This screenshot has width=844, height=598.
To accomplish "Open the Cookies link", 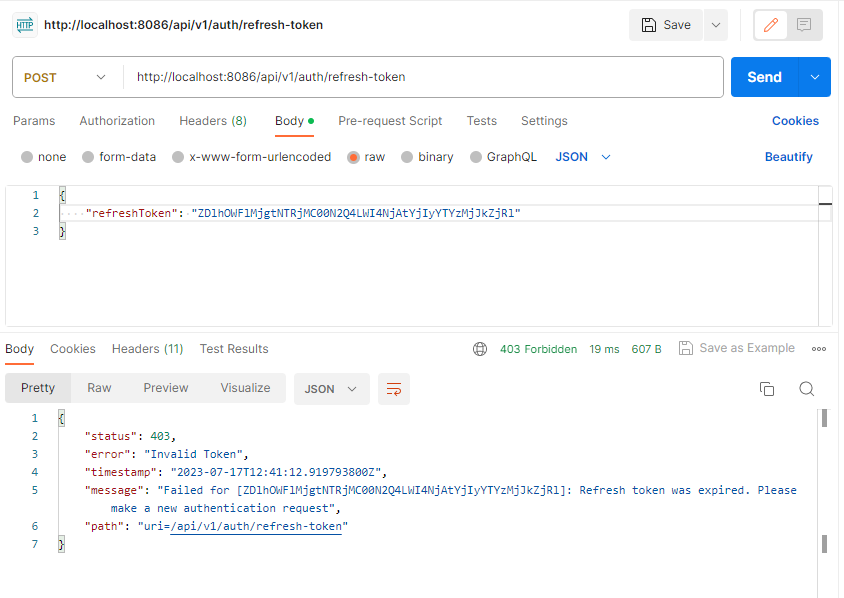I will click(795, 121).
